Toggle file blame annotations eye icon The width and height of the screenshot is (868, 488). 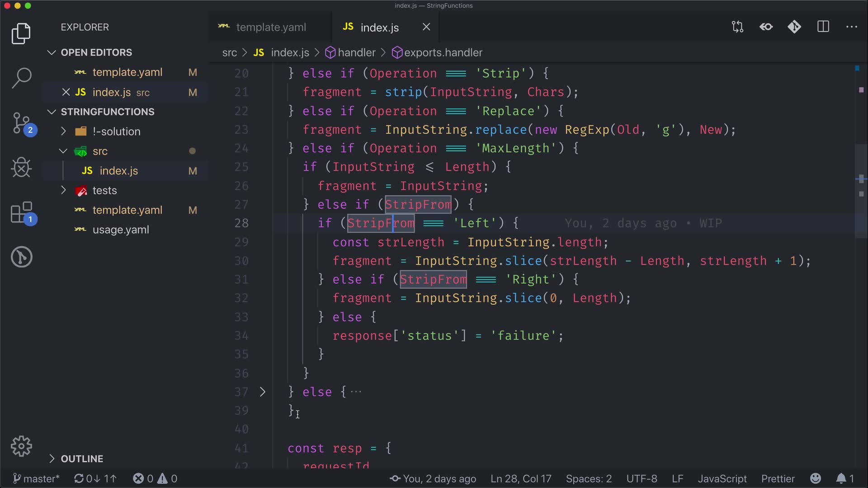point(766,27)
